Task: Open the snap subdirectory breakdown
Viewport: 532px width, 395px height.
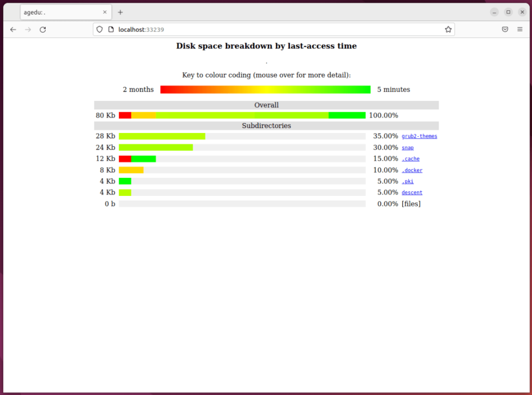Action: pos(407,148)
